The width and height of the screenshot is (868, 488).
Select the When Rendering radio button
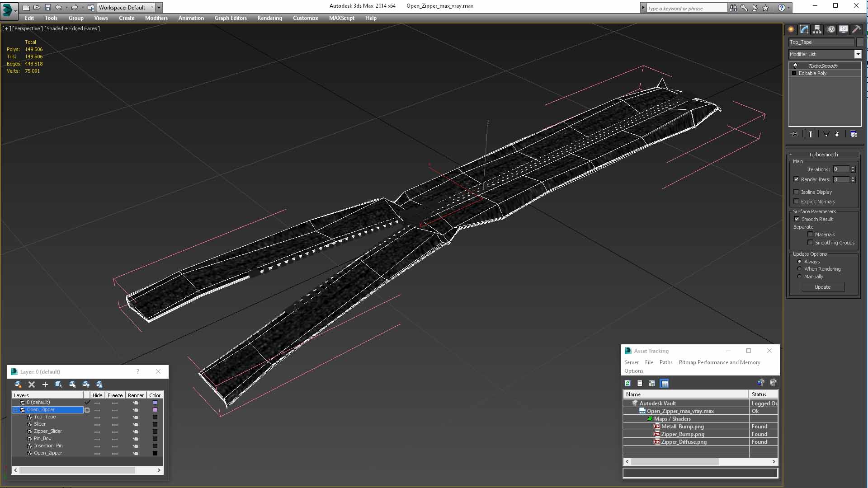click(799, 269)
